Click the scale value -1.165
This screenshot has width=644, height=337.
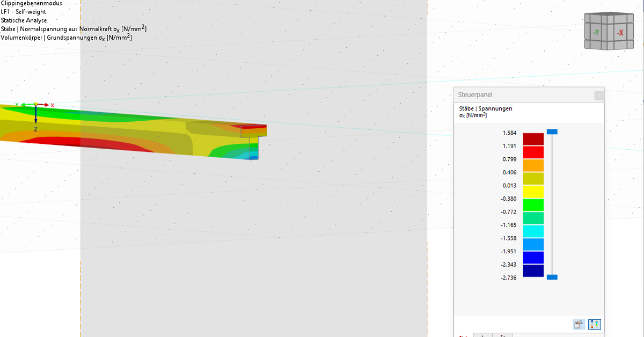[508, 225]
